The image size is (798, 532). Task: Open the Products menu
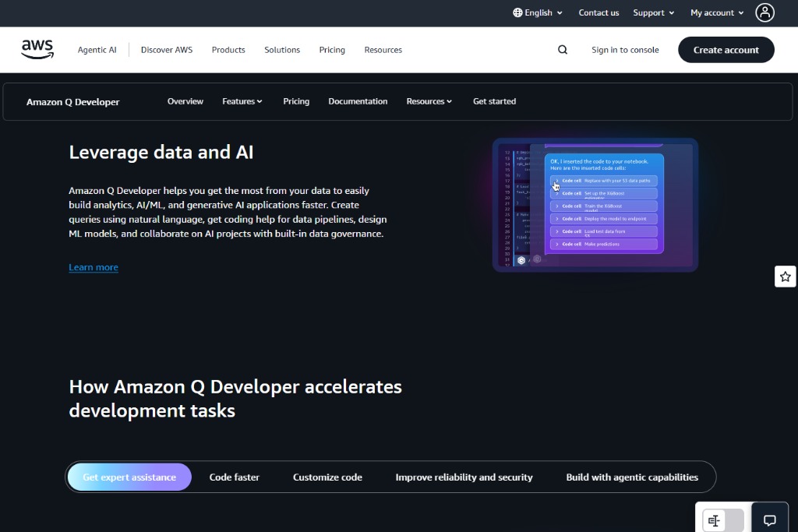click(x=228, y=49)
